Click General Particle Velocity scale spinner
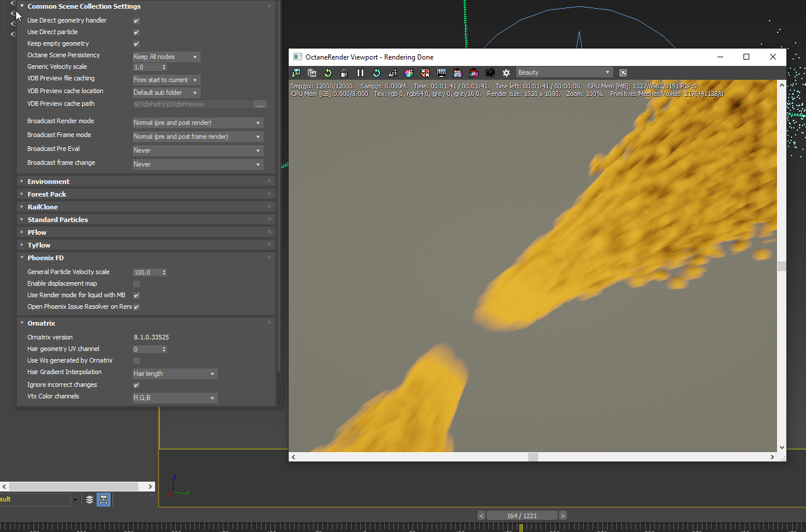Image resolution: width=806 pixels, height=532 pixels. (x=164, y=272)
